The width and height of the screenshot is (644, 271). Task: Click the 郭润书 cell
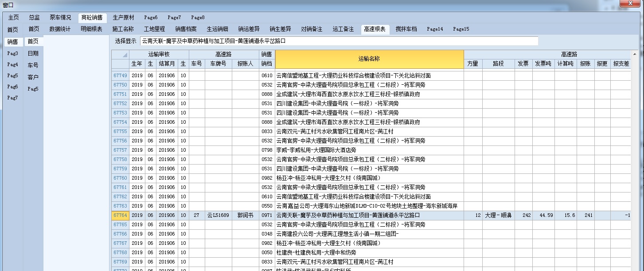(x=245, y=215)
